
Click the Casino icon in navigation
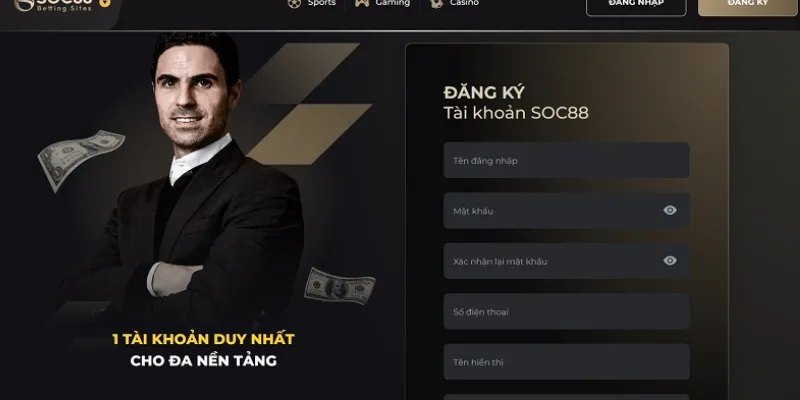[436, 3]
